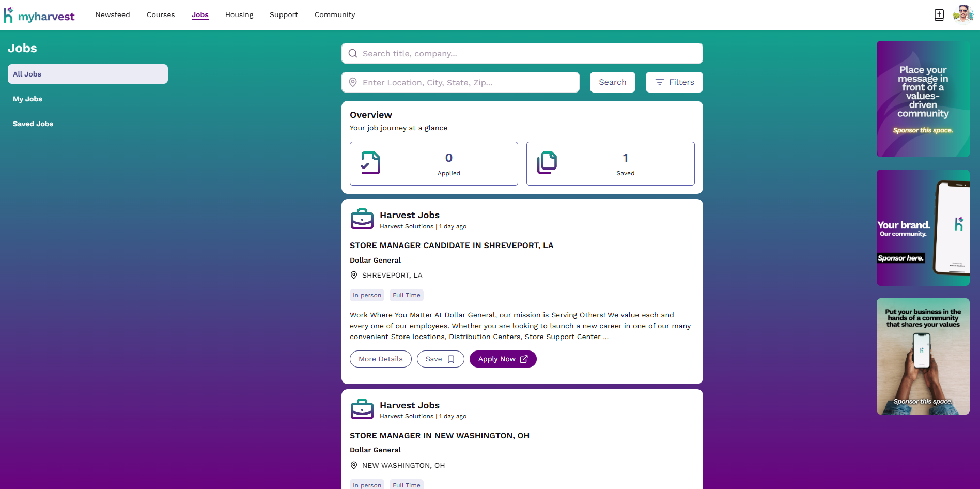
Task: Open the user profile avatar
Action: point(963,15)
